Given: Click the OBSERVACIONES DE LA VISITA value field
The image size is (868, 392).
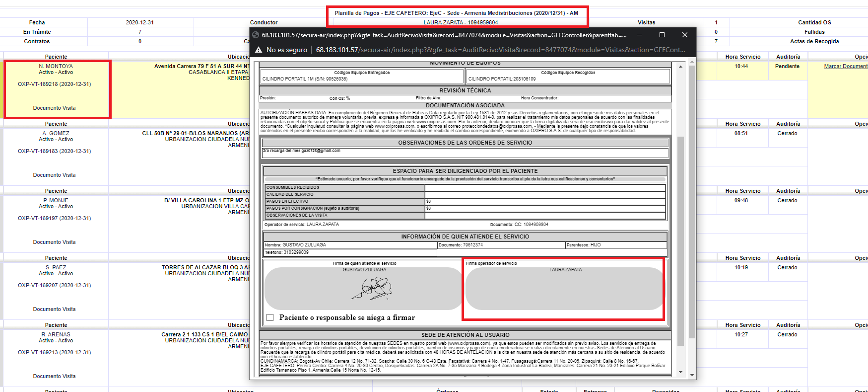Looking at the screenshot, I should coord(545,215).
